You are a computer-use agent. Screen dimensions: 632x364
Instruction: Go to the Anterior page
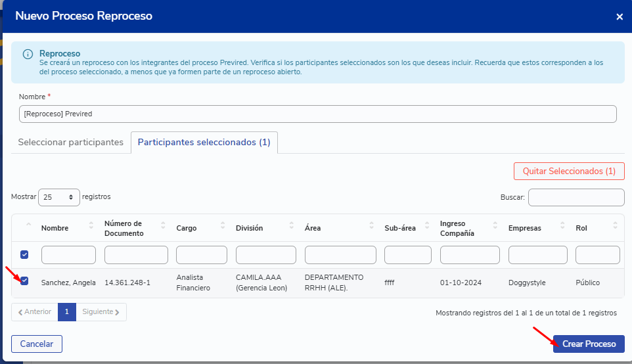[x=35, y=312]
